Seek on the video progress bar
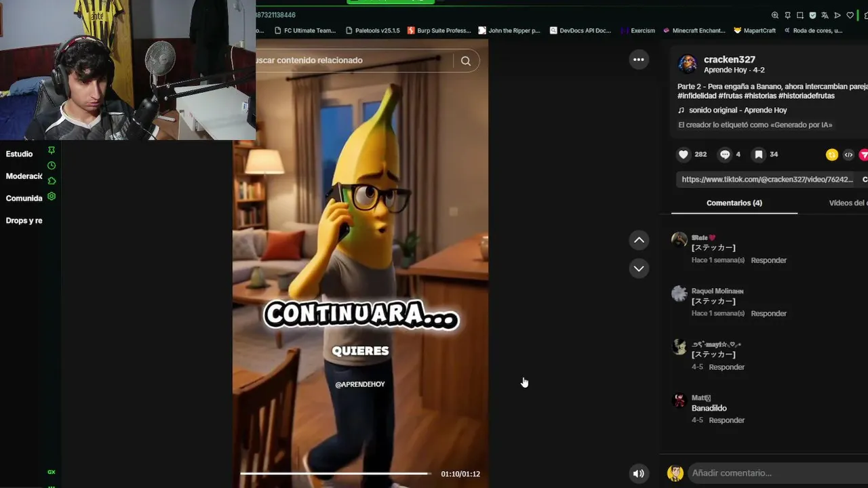Image resolution: width=868 pixels, height=488 pixels. point(334,474)
